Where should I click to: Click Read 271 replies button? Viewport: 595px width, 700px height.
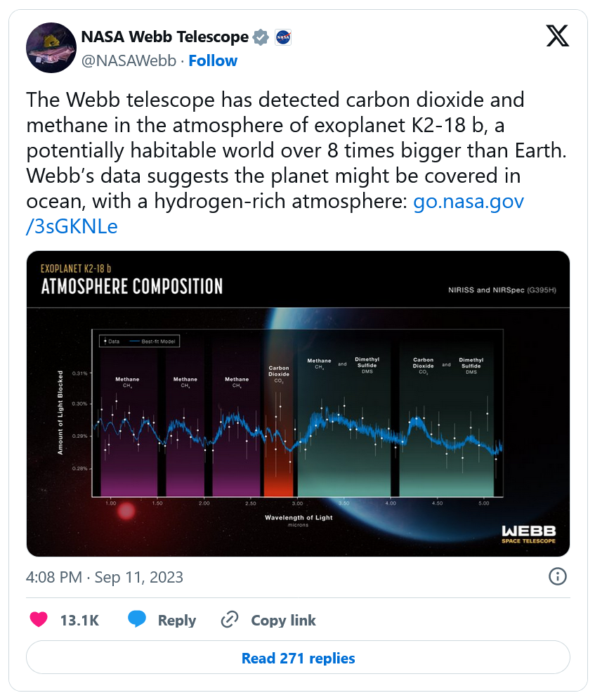point(298,659)
